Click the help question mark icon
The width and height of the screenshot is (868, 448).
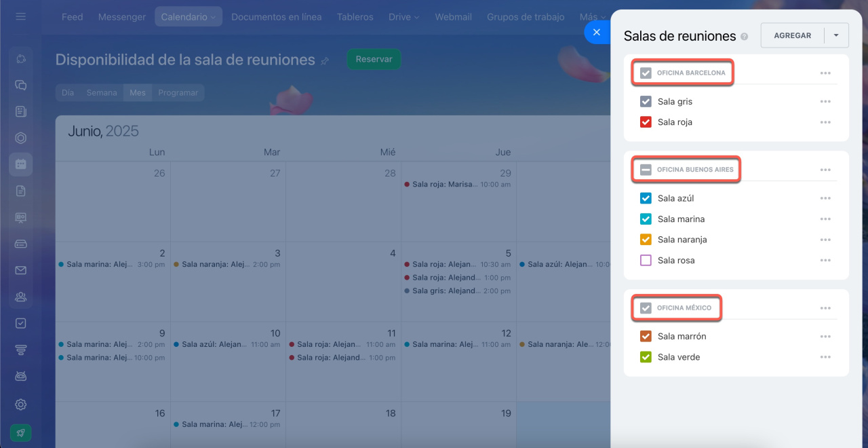tap(745, 37)
